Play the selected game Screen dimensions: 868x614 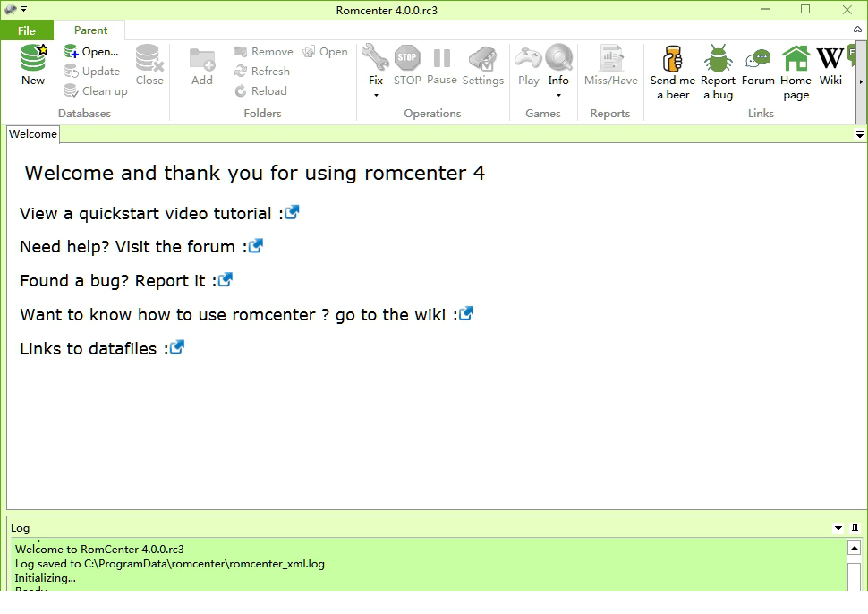coord(529,64)
